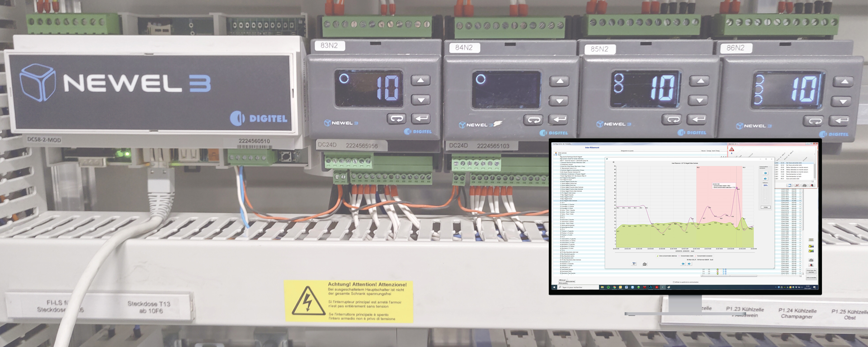
Task: Click the printer icon in the alarms window
Action: click(x=804, y=185)
